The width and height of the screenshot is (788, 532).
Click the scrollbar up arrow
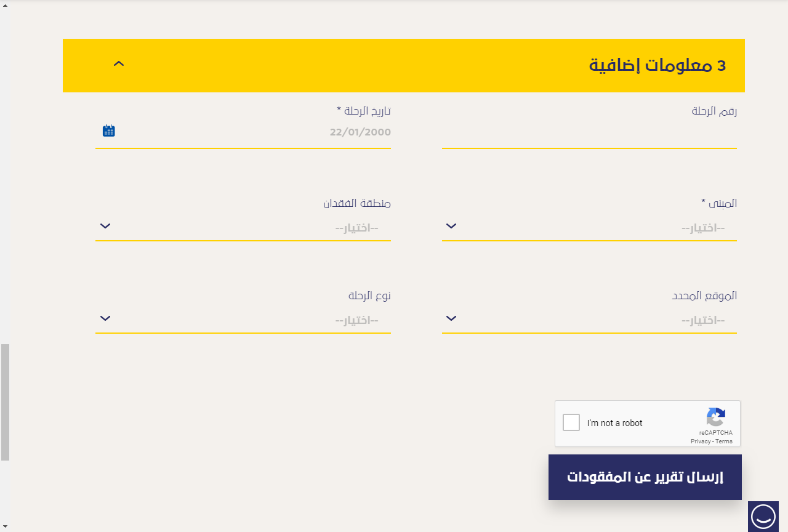[x=5, y=5]
